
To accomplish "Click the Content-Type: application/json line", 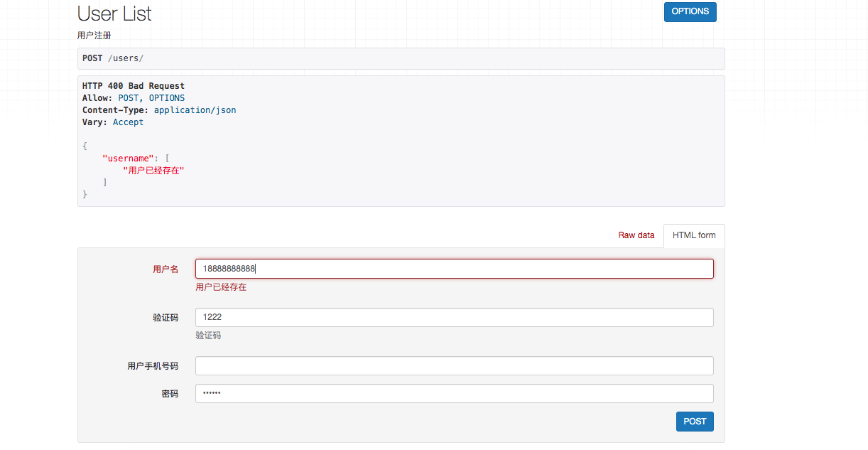I will (x=159, y=110).
